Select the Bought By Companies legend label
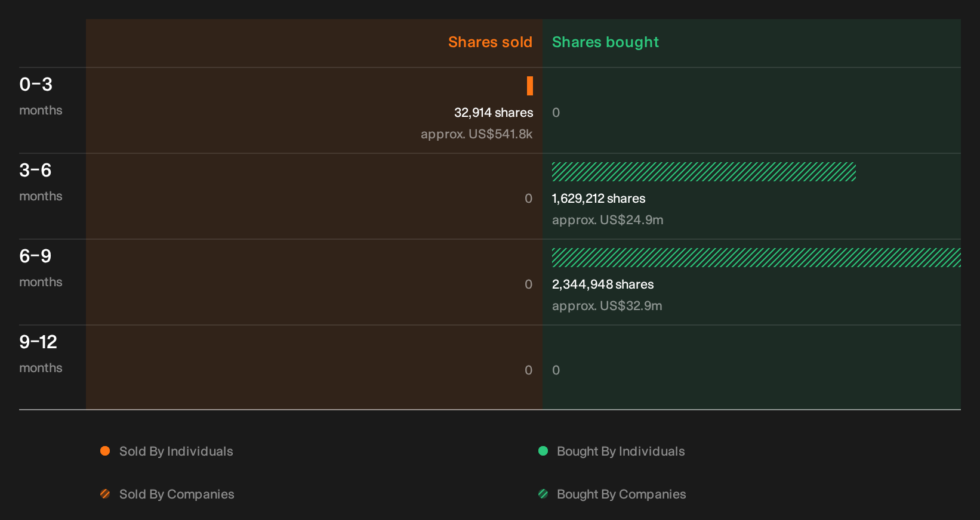 tap(621, 494)
